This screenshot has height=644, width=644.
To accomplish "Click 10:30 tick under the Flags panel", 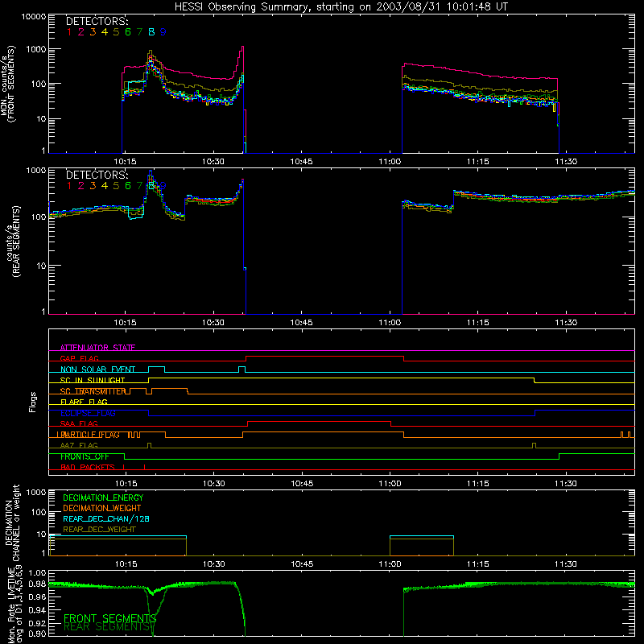I will tap(213, 484).
